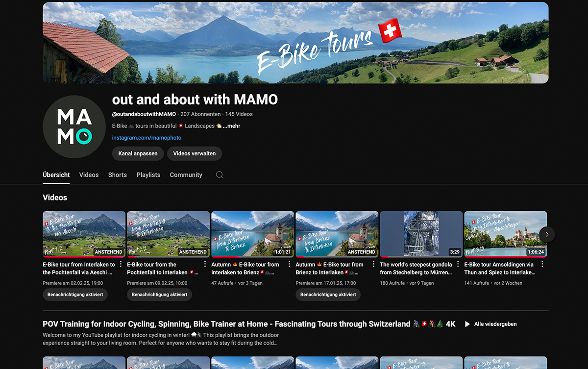Open the gondola video thumbnail 3:29
The width and height of the screenshot is (588, 369).
click(421, 234)
